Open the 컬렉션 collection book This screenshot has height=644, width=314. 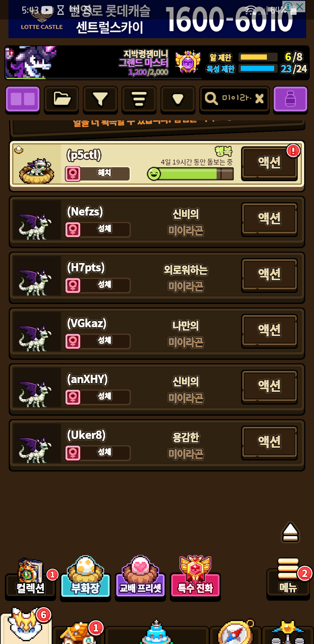31,579
